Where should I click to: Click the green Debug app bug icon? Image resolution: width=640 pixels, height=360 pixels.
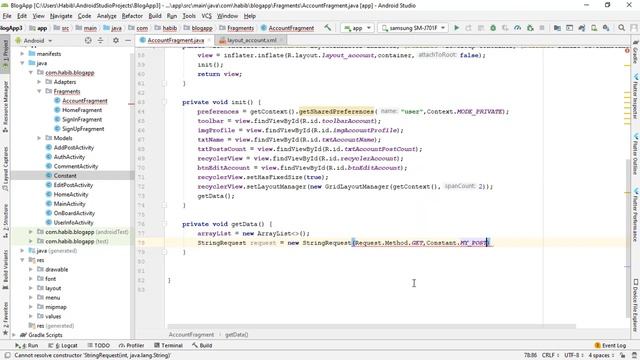(x=493, y=28)
